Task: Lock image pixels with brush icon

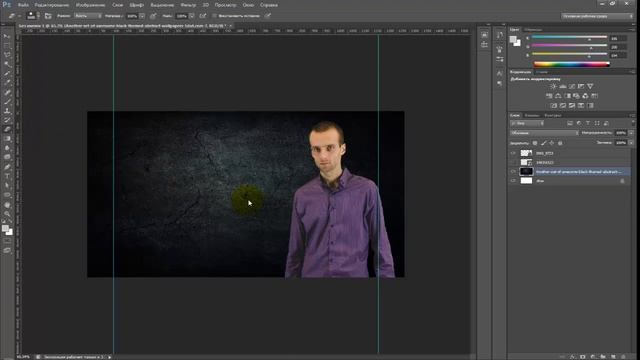Action: coord(543,143)
